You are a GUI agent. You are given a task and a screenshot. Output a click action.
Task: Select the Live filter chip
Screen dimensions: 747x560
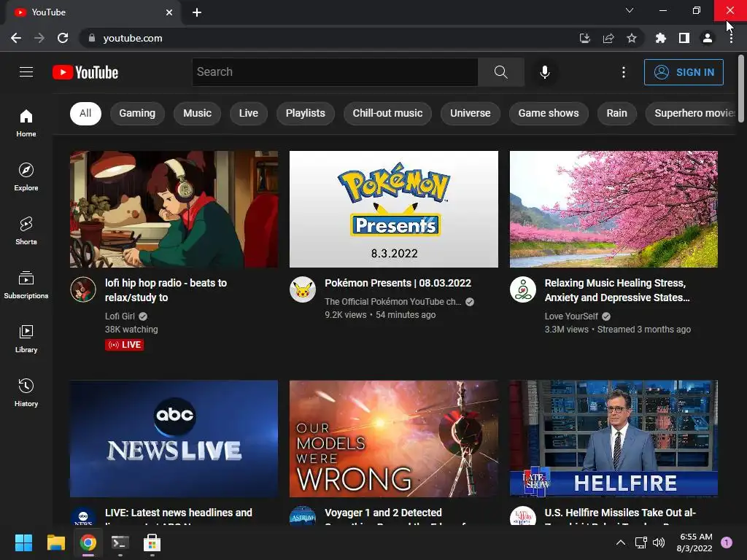point(249,113)
